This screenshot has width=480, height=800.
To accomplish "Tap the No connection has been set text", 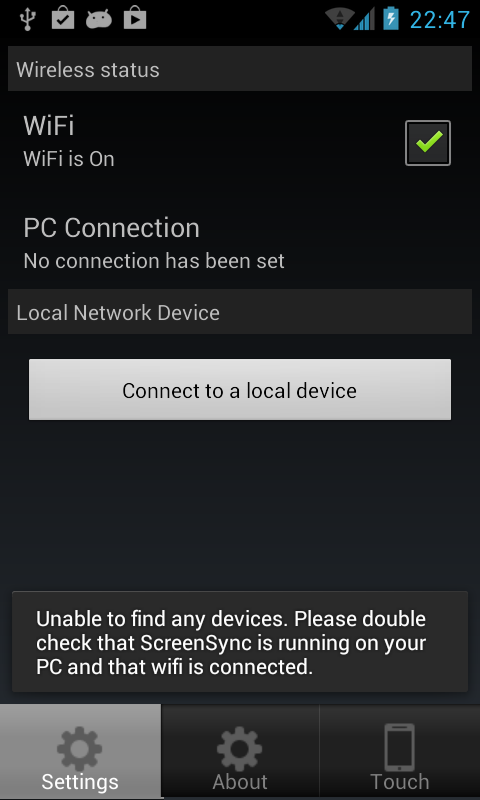I will click(154, 261).
